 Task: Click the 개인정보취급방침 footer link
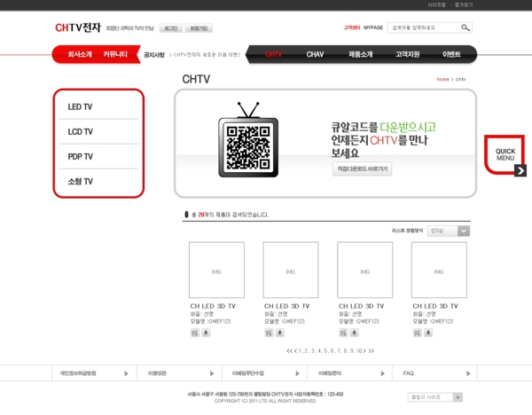(78, 373)
